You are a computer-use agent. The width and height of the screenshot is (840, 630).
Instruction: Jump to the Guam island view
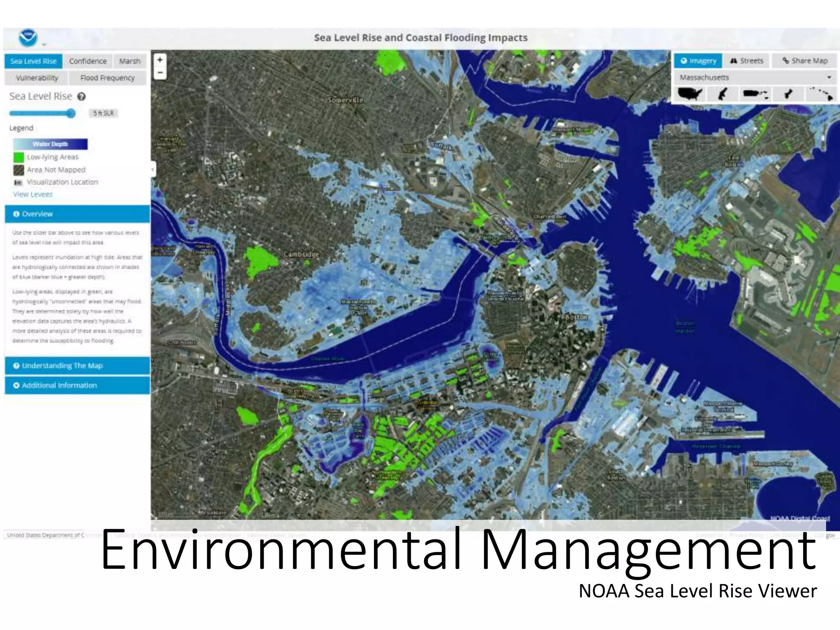(x=787, y=94)
